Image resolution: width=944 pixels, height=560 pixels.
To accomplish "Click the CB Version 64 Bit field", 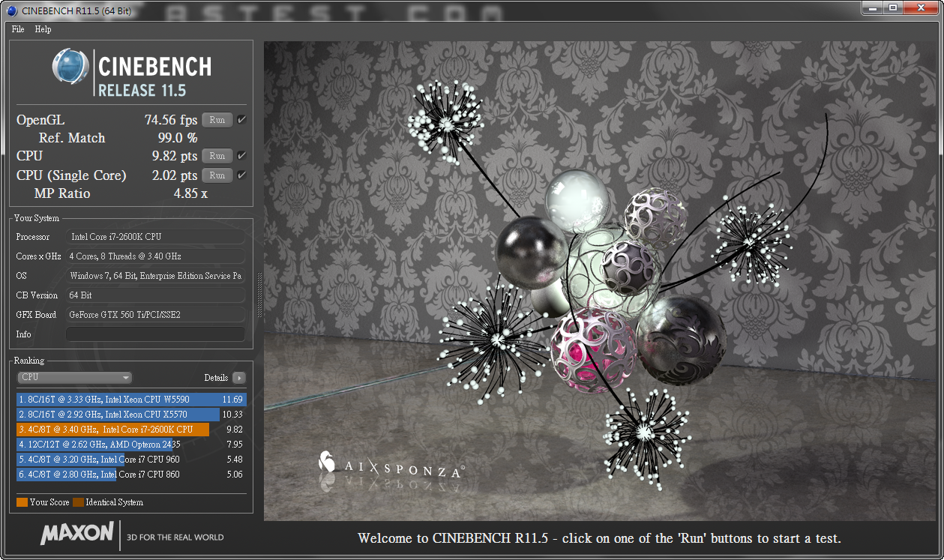I will (155, 295).
